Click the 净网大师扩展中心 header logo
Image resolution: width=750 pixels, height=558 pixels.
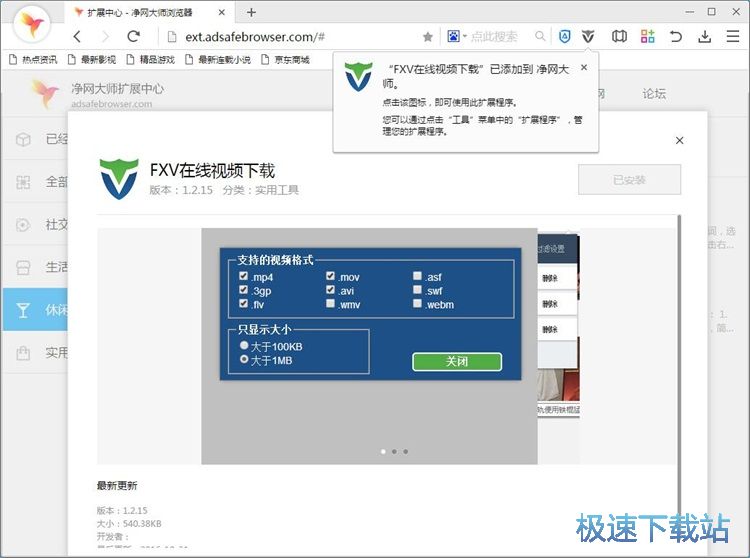coord(45,93)
